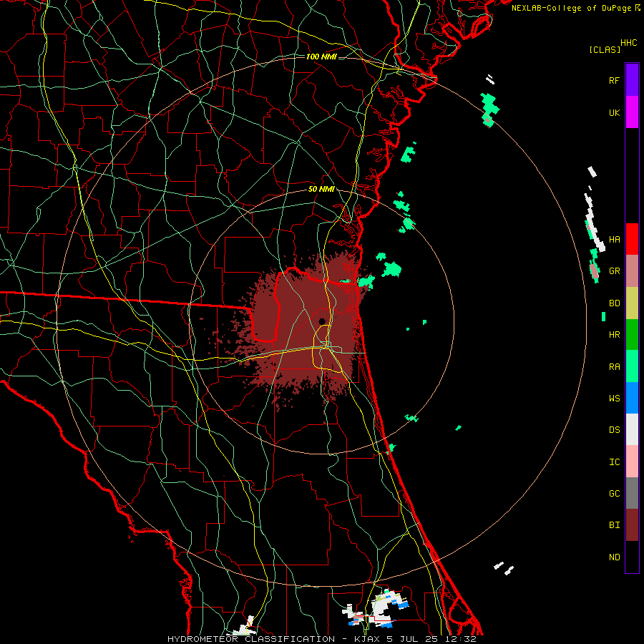Click the BI brown legend swatch
The height and width of the screenshot is (644, 644).
pyautogui.click(x=632, y=525)
